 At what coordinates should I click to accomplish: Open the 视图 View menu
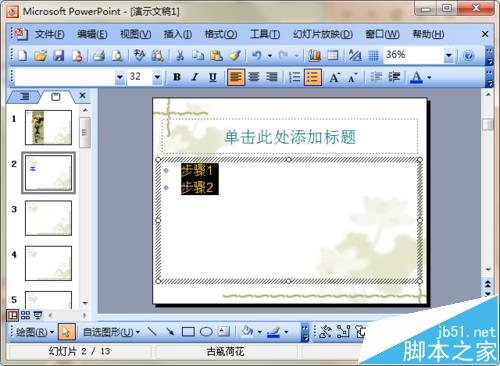pyautogui.click(x=135, y=34)
